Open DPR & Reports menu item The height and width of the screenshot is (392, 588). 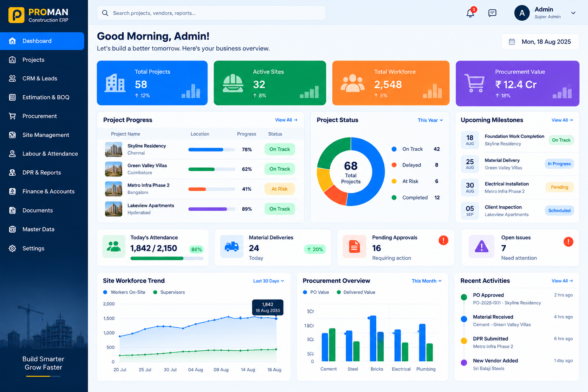click(42, 173)
